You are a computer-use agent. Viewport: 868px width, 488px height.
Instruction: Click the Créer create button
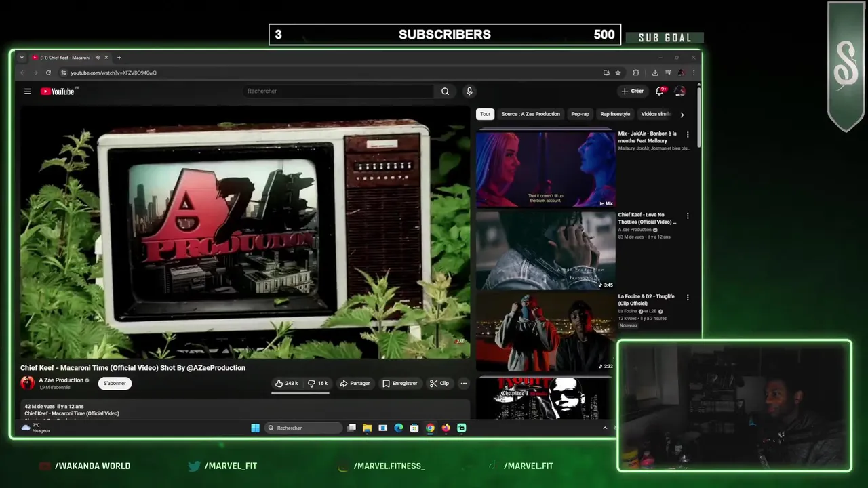[x=632, y=91]
